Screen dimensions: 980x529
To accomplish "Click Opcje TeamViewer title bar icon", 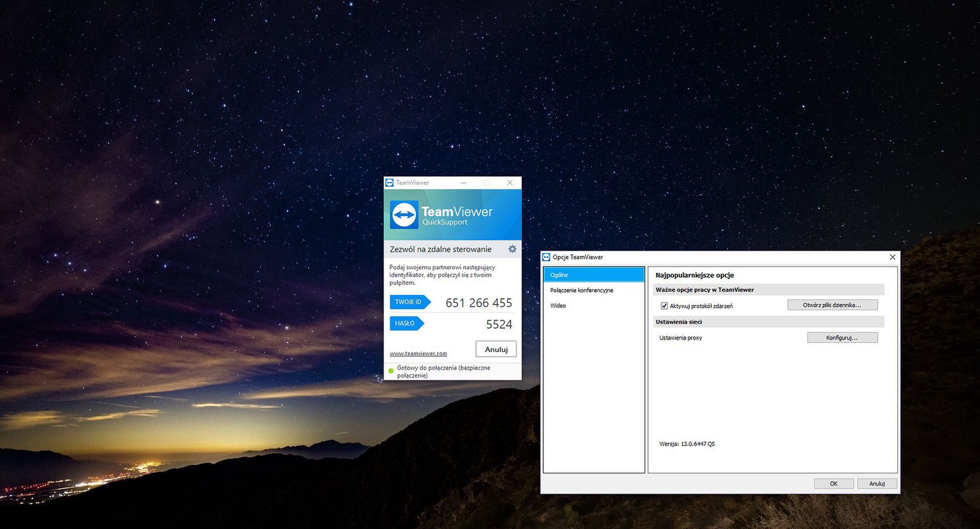I will click(546, 257).
